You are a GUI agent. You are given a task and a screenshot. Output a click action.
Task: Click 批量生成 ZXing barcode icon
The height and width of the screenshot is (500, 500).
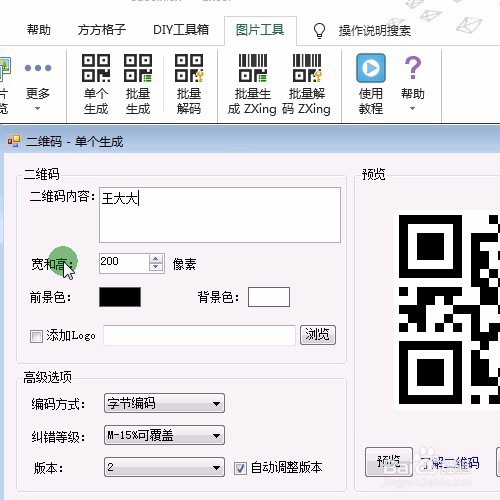[253, 68]
